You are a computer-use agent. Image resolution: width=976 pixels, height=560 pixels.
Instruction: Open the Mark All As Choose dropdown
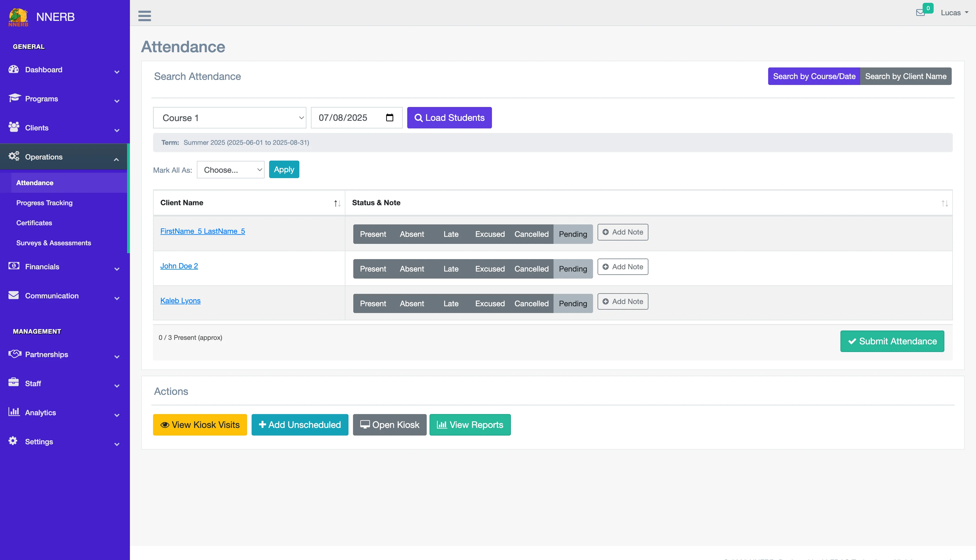point(230,170)
